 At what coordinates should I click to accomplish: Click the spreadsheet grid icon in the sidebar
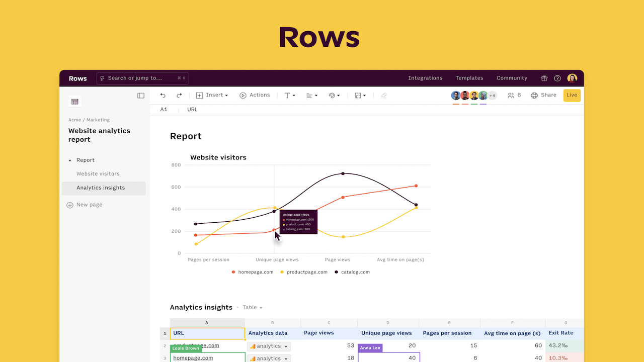tap(74, 101)
